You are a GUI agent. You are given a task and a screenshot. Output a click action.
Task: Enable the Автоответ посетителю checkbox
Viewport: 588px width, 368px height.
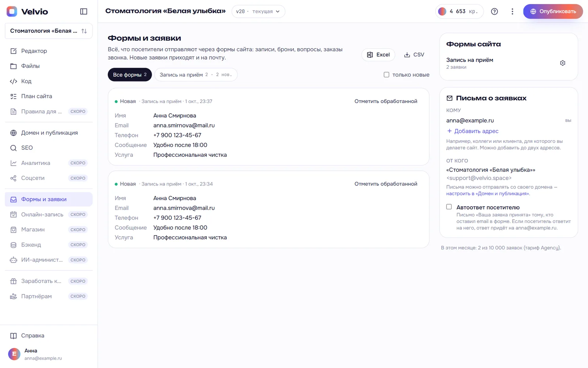tap(449, 207)
